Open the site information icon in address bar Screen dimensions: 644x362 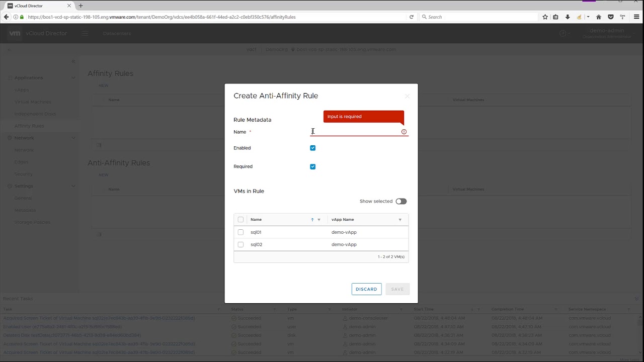(x=16, y=17)
